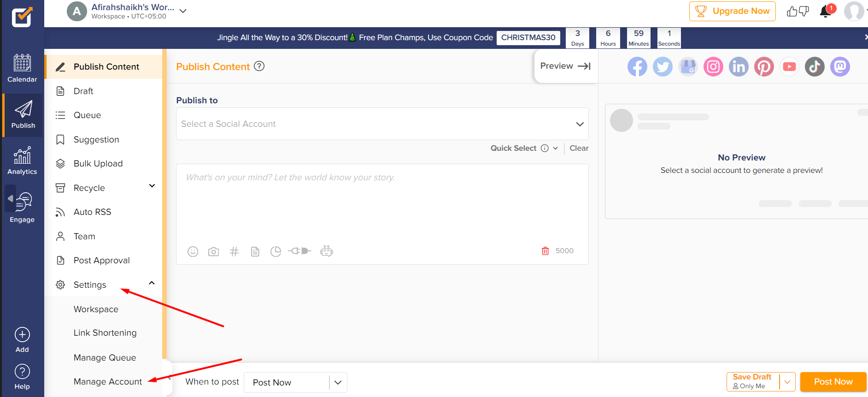
Task: Click into the post text composer area
Action: tap(382, 203)
